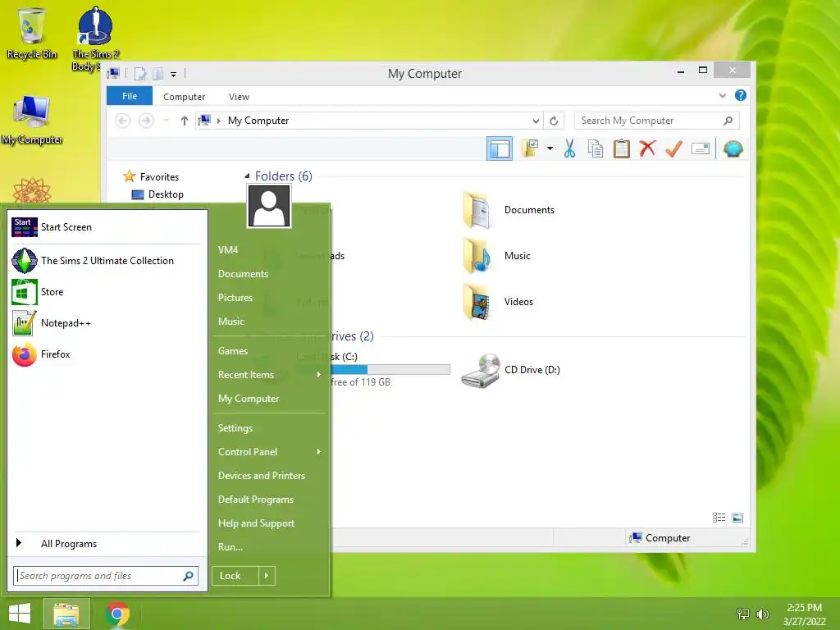This screenshot has width=840, height=630.
Task: Click the Folder Options icon in toolbar
Action: [530, 148]
